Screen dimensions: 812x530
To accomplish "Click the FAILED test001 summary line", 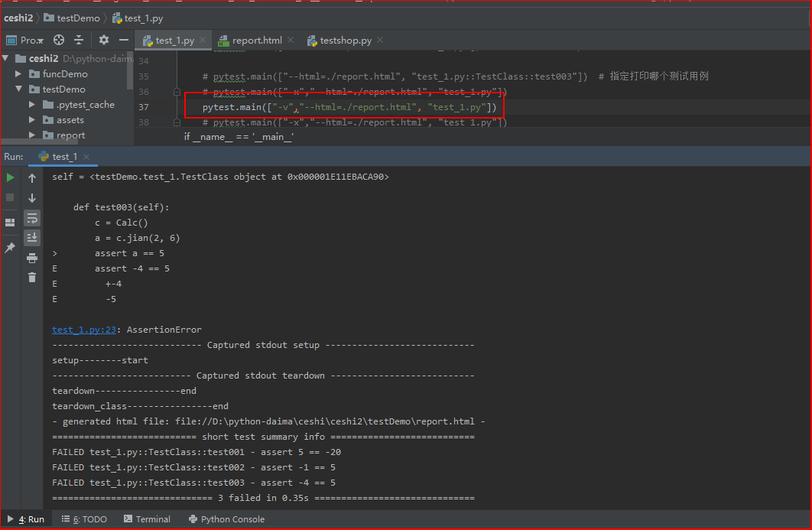I will click(197, 452).
